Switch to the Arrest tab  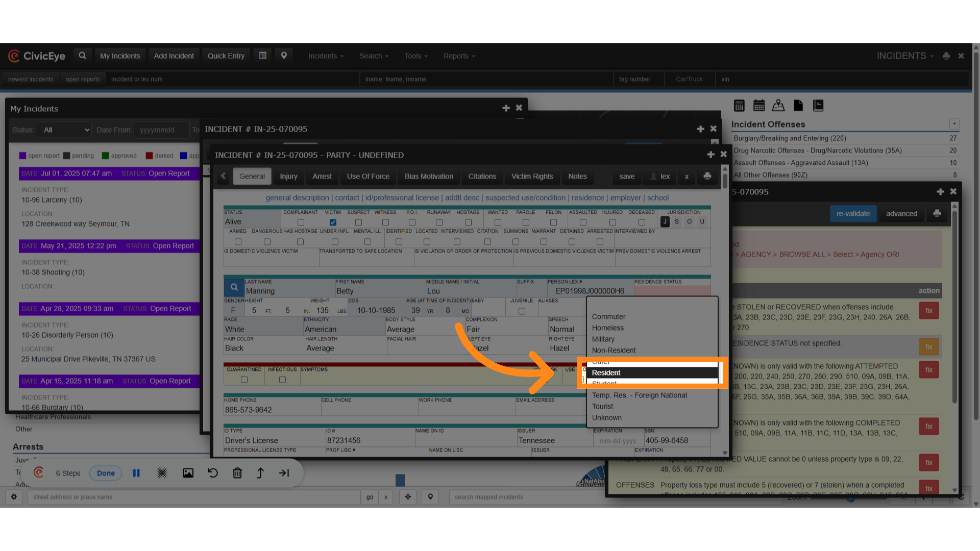click(x=322, y=176)
